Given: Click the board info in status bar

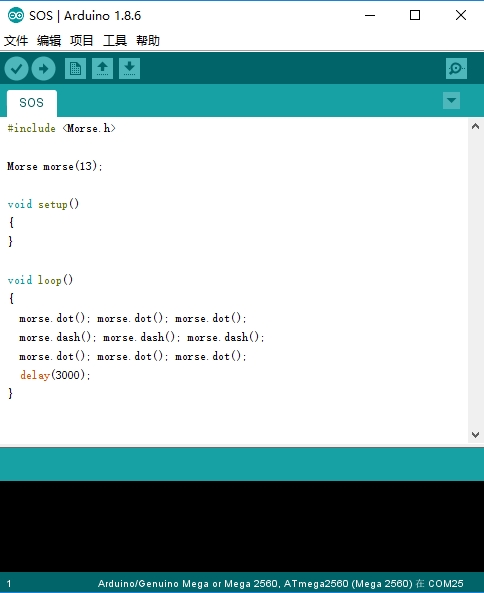Looking at the screenshot, I should click(280, 584).
